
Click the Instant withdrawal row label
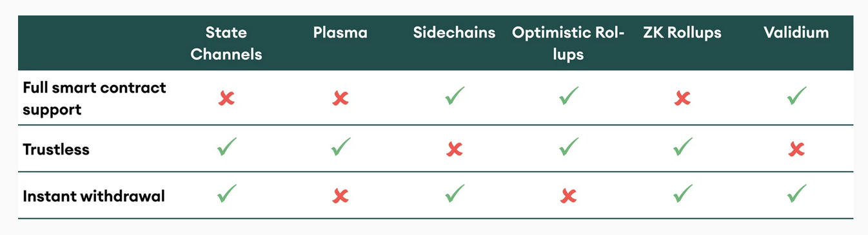[94, 196]
